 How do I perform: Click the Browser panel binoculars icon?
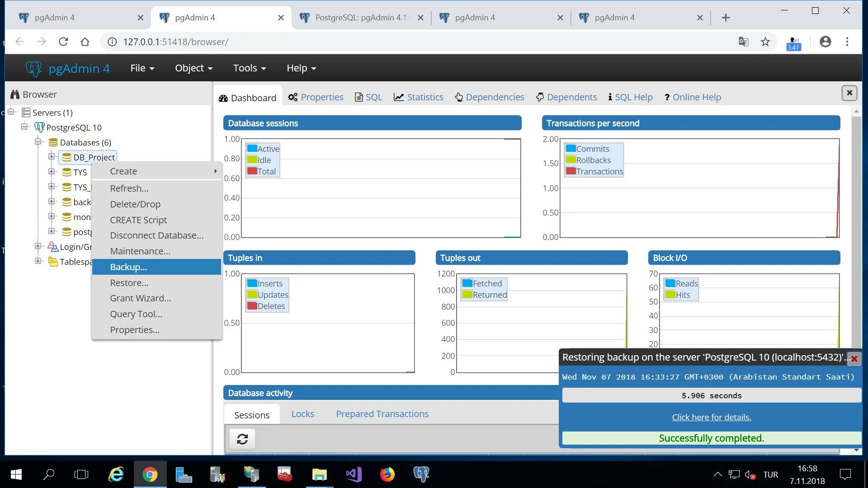pos(15,94)
